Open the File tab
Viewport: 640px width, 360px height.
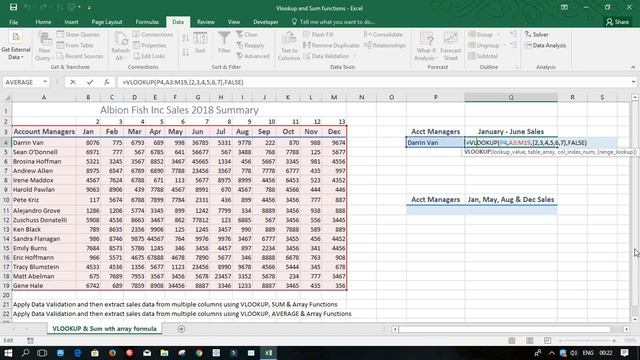click(x=13, y=22)
